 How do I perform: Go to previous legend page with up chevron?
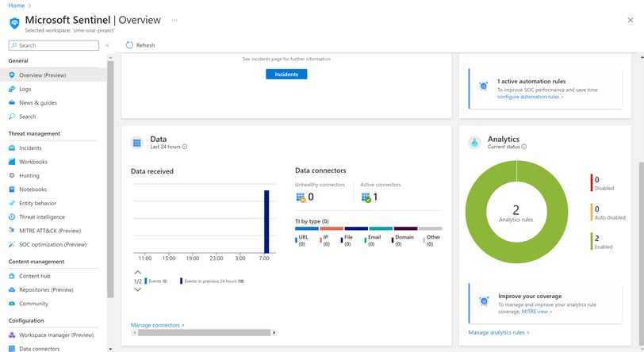click(137, 272)
